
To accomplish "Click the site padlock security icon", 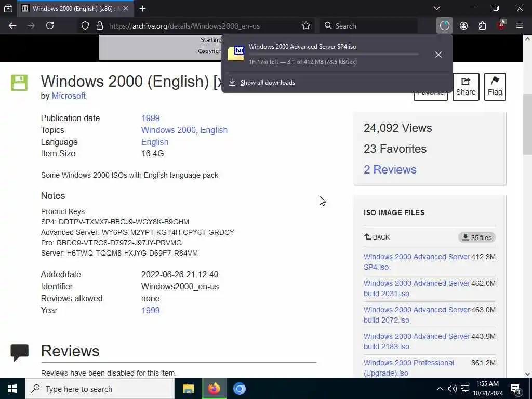I will click(x=100, y=26).
